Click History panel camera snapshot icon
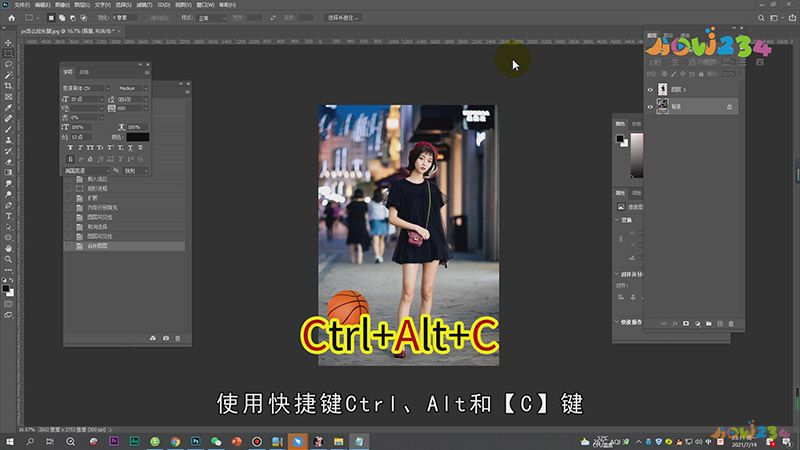This screenshot has height=450, width=800. click(x=166, y=338)
